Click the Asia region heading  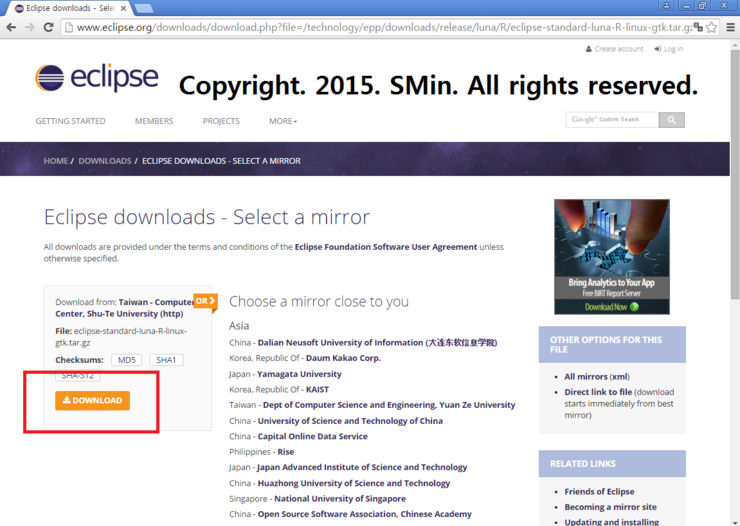click(239, 326)
